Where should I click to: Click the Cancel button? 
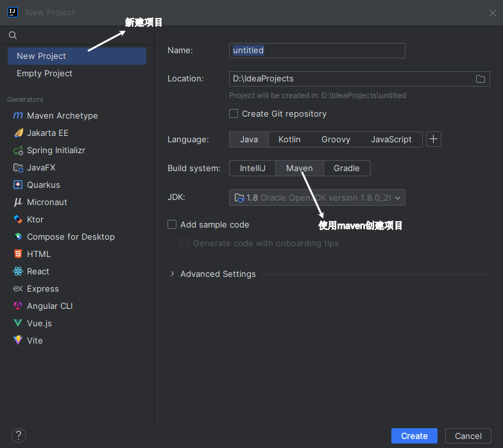coord(468,436)
